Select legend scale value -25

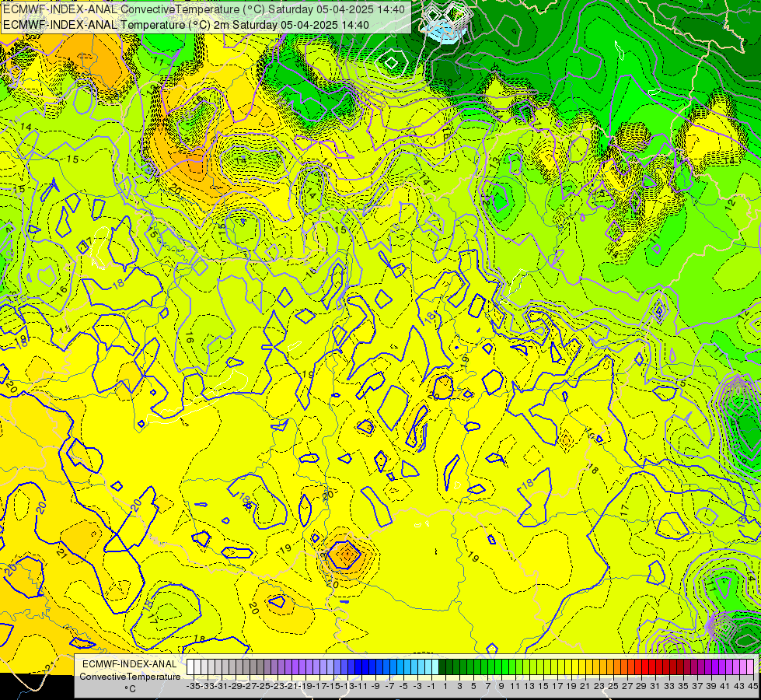(x=263, y=686)
